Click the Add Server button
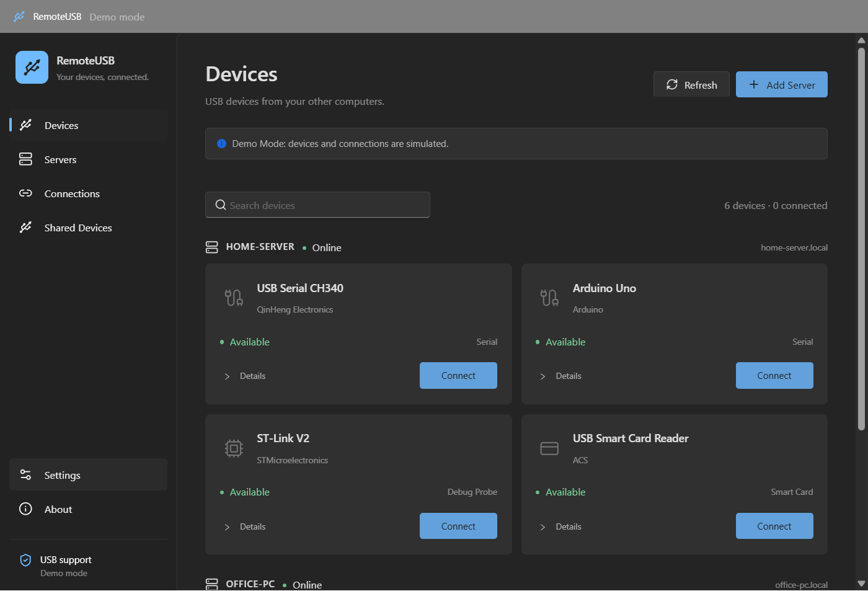 782,85
